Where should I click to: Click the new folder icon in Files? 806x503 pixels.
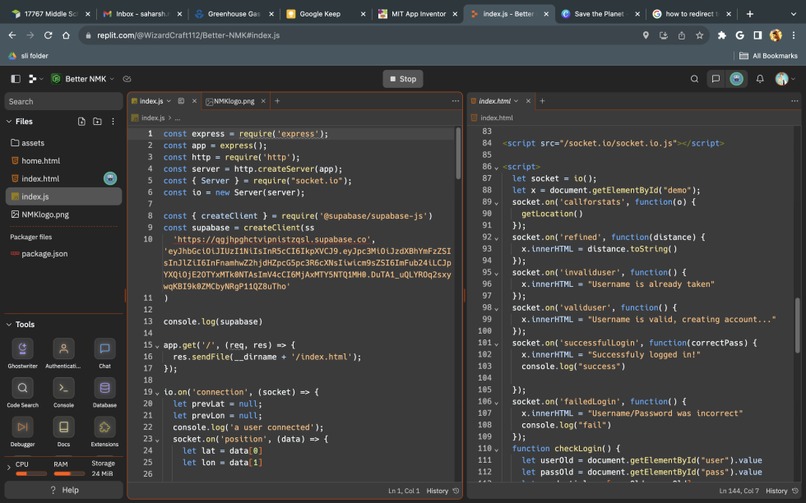click(97, 121)
